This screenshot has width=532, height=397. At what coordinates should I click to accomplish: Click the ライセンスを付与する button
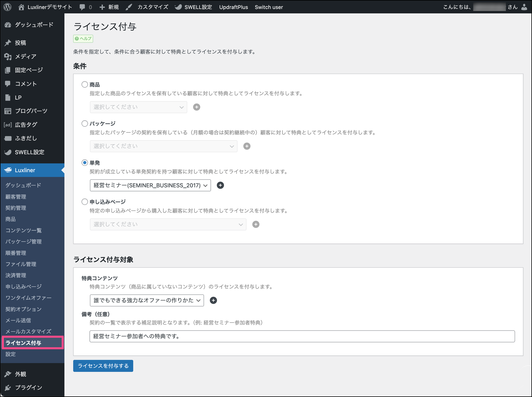click(103, 366)
